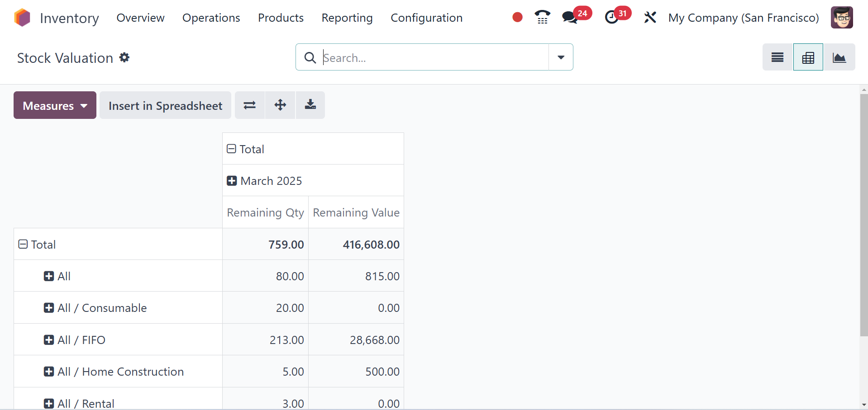
Task: Expand the March 2025 column header
Action: pos(232,181)
